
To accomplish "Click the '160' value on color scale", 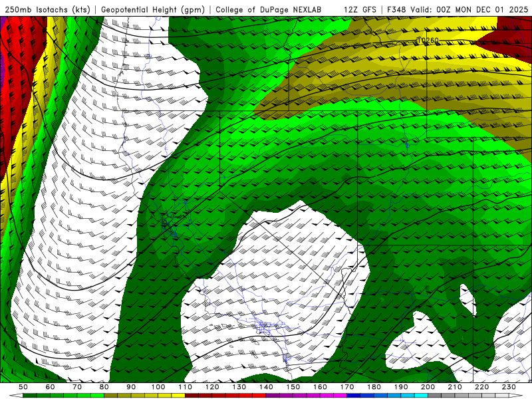I will pos(320,387).
